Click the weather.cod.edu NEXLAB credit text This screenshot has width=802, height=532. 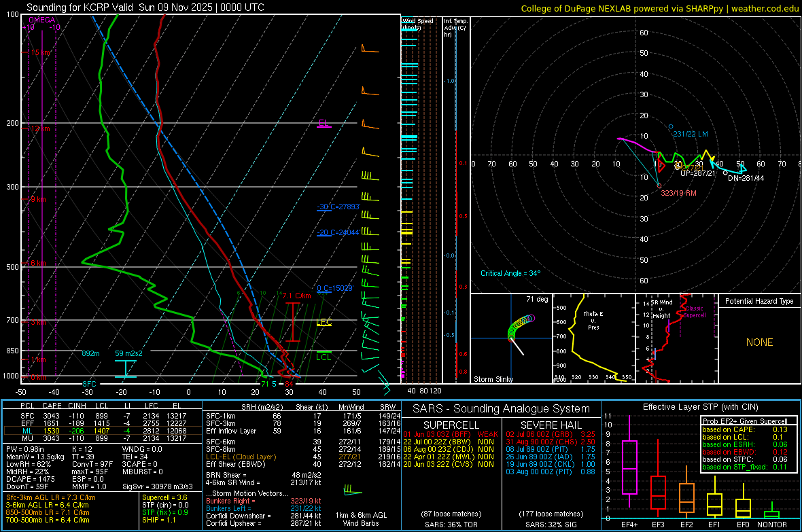pyautogui.click(x=659, y=8)
